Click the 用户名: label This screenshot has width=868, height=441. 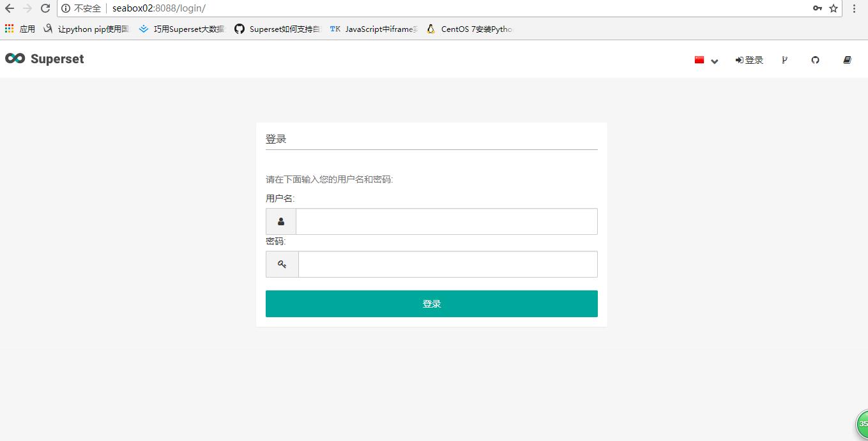click(x=280, y=198)
